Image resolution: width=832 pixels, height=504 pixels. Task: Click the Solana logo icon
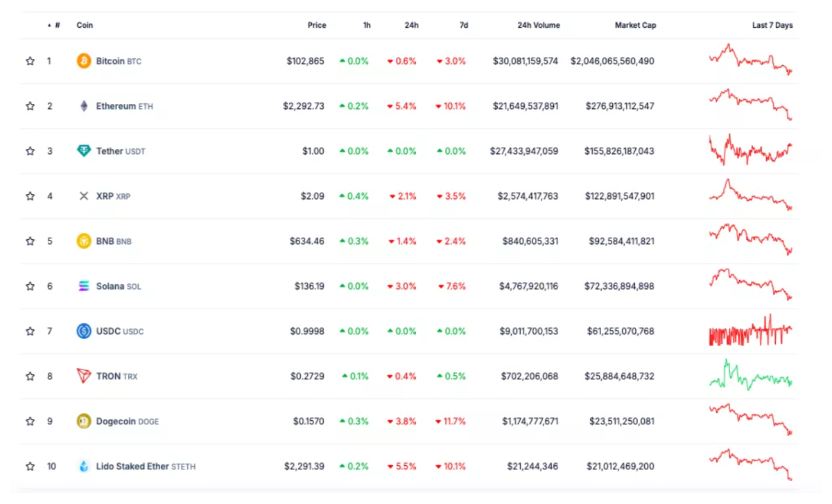click(x=84, y=286)
